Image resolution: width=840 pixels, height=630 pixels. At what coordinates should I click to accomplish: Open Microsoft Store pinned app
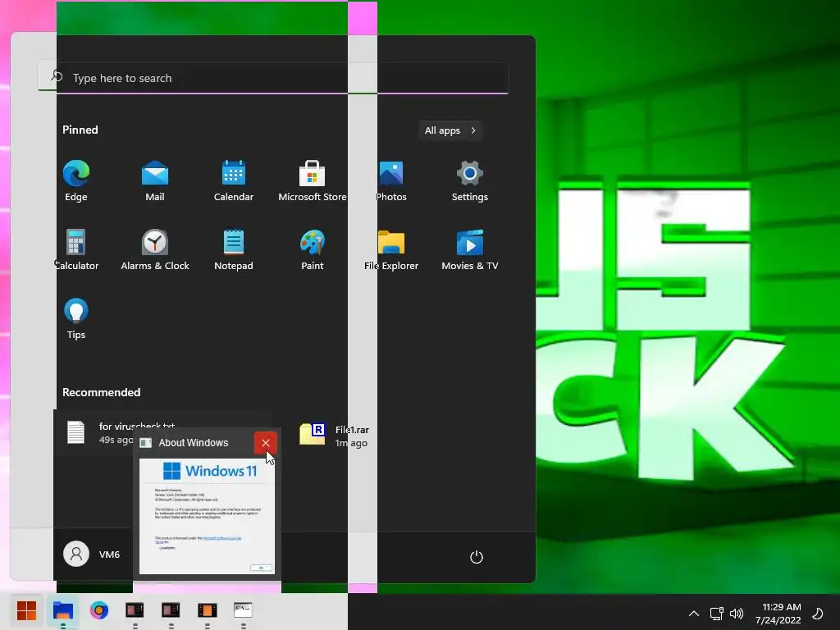coord(313,181)
